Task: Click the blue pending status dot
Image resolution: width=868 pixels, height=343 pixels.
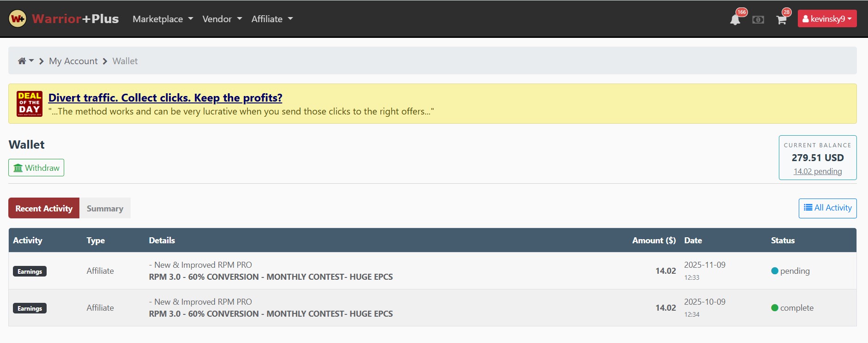Action: tap(775, 271)
